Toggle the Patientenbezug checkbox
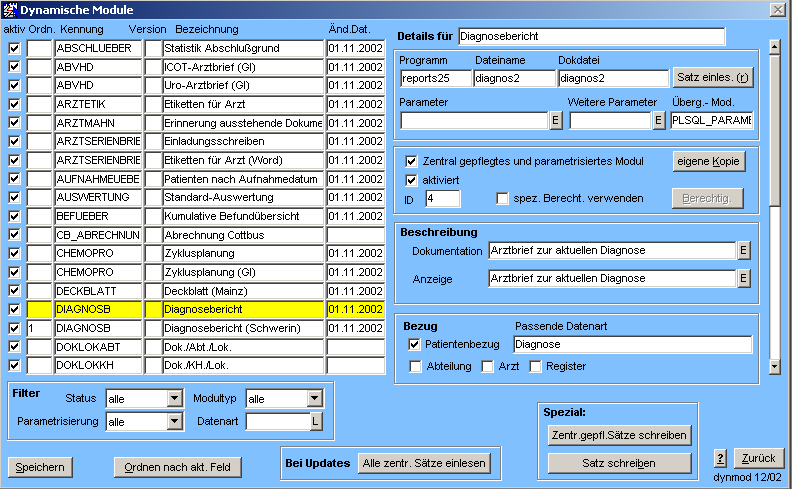This screenshot has width=792, height=489. click(415, 345)
